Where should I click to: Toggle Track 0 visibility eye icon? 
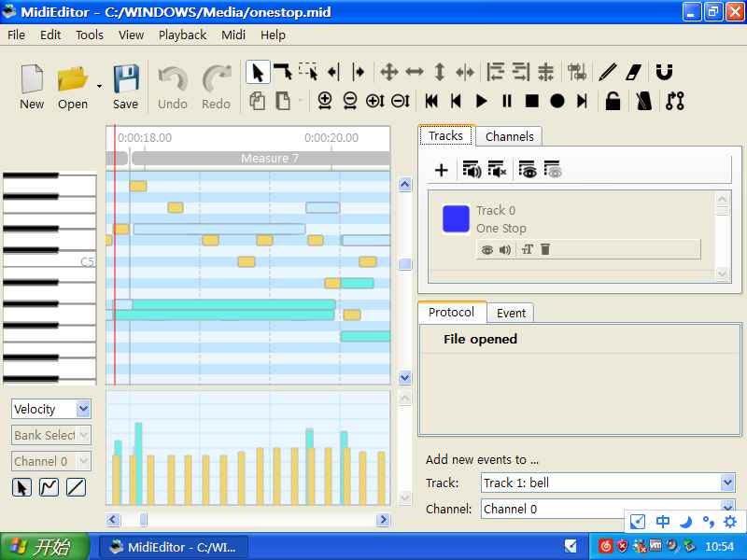[486, 249]
